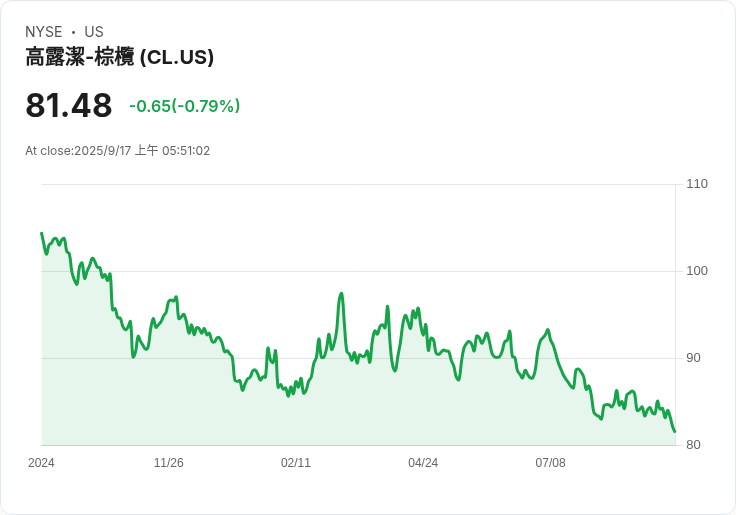Click the 110 y-axis price label

(x=697, y=184)
